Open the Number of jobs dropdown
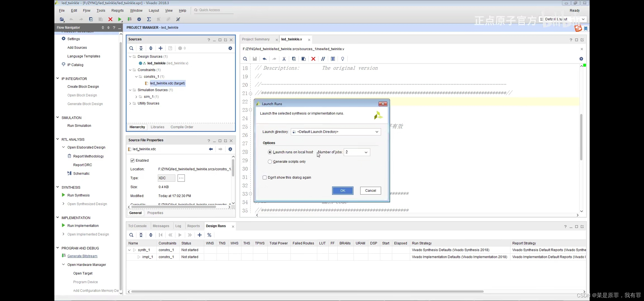This screenshot has width=644, height=301. coord(357,152)
